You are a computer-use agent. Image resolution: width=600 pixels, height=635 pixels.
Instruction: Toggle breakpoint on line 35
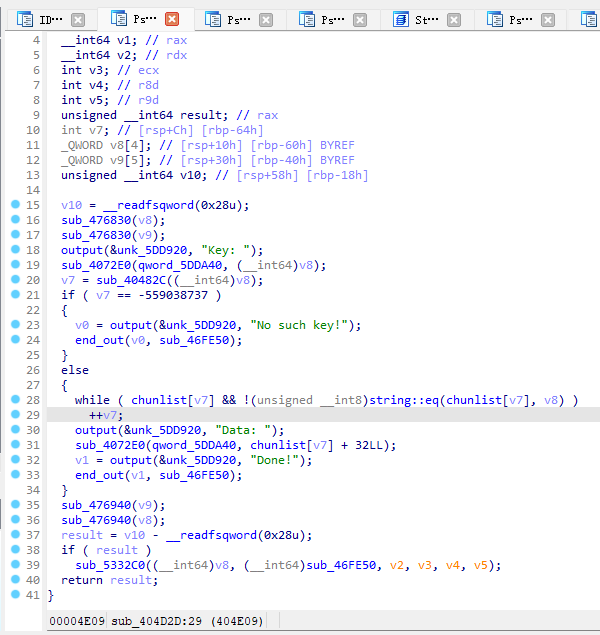(x=15, y=504)
